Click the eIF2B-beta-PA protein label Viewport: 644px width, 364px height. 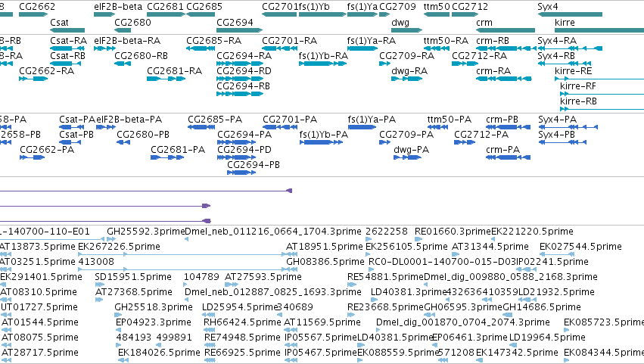(129, 120)
